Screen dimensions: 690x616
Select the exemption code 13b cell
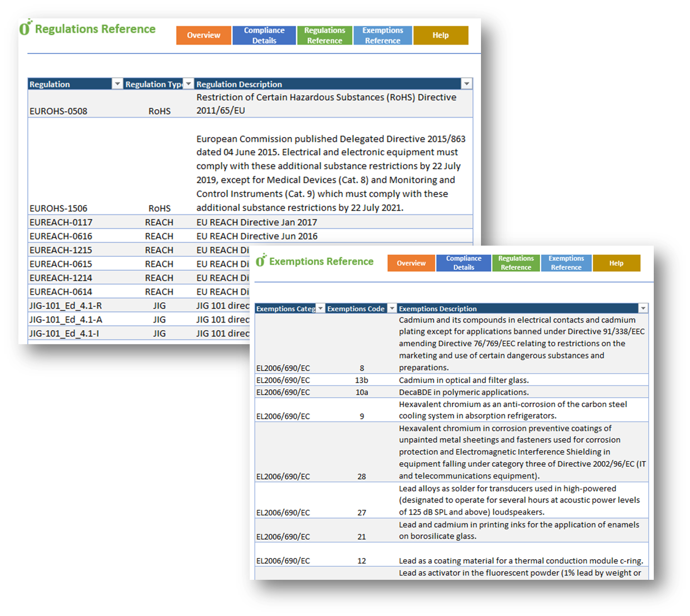(362, 380)
